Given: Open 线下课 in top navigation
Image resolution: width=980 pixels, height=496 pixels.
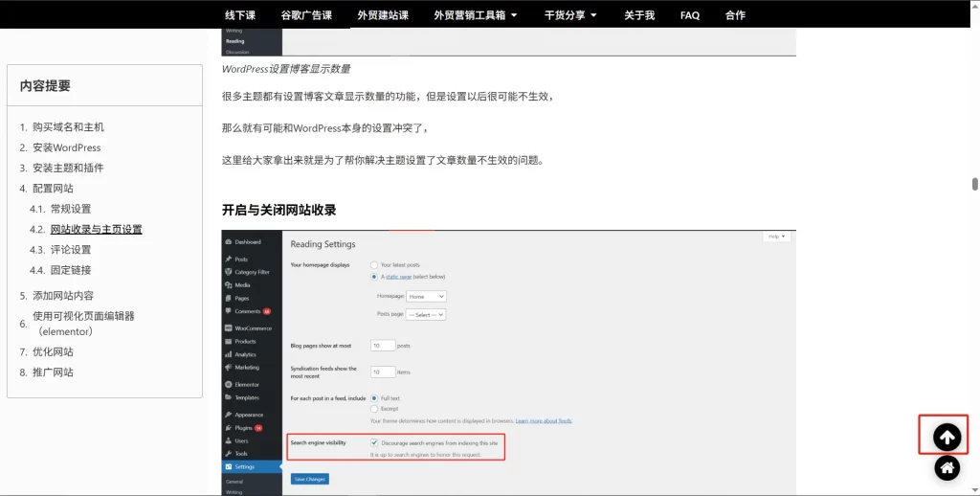Looking at the screenshot, I should [x=240, y=15].
